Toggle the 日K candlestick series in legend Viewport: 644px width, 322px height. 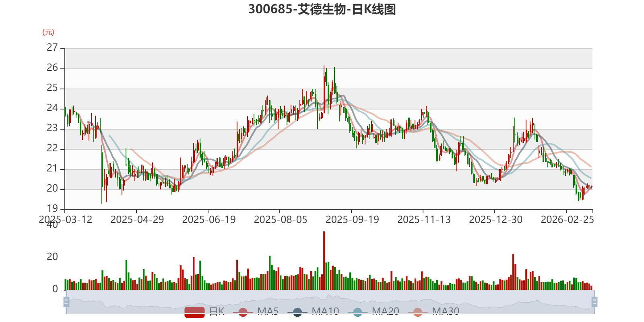(x=205, y=312)
